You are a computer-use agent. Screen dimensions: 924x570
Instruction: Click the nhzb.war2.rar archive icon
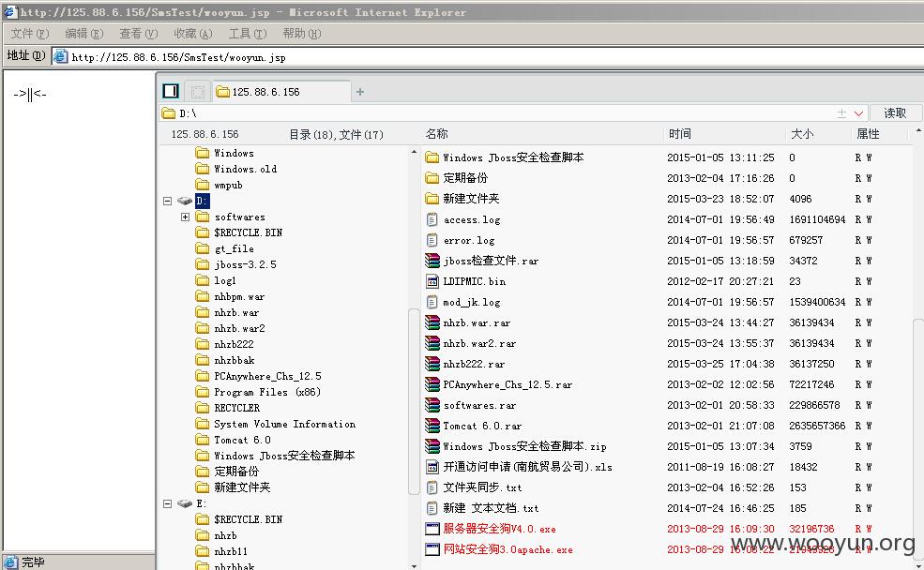[x=432, y=343]
